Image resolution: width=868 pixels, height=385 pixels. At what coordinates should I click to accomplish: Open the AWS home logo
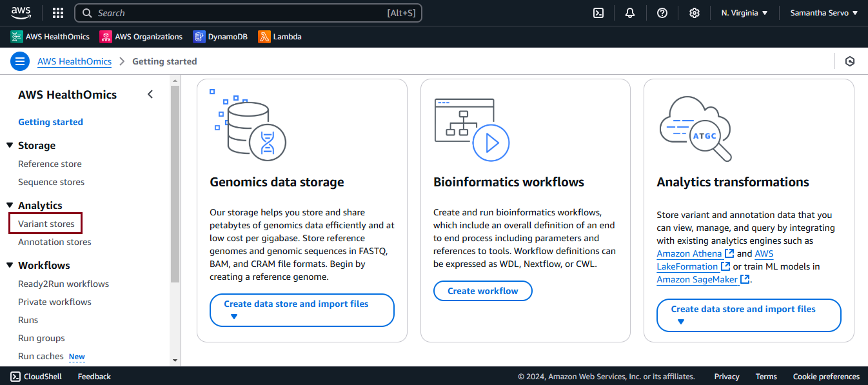click(21, 13)
